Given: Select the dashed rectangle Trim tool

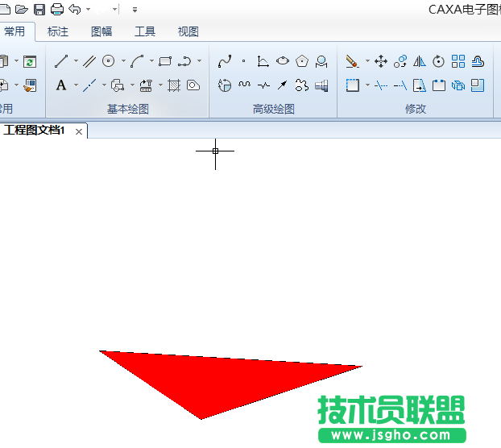Looking at the screenshot, I should click(353, 85).
